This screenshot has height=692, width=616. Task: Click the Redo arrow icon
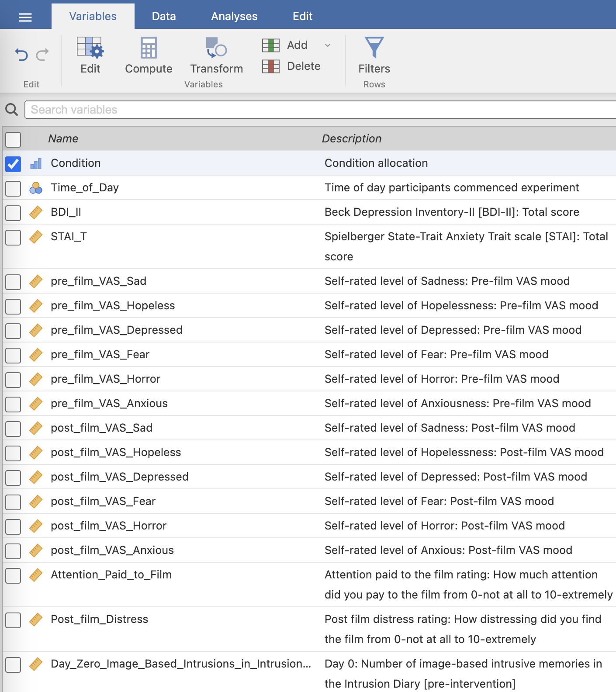[42, 55]
